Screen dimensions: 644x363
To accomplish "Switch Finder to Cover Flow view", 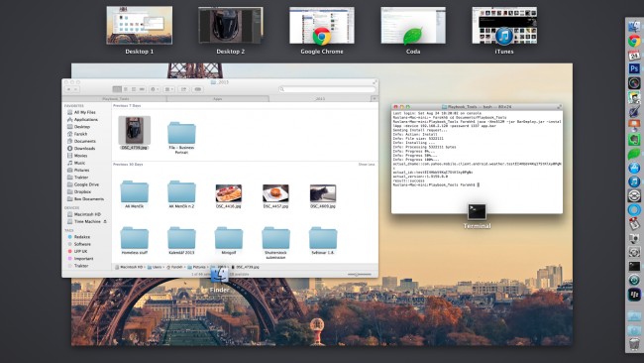I will [142, 89].
